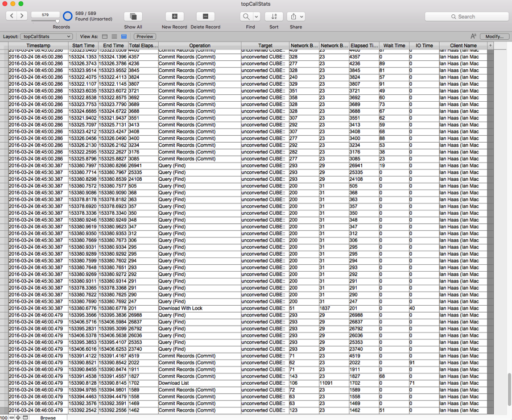Open the topCallStats layout dropdown
The height and width of the screenshot is (420, 512).
[46, 36]
